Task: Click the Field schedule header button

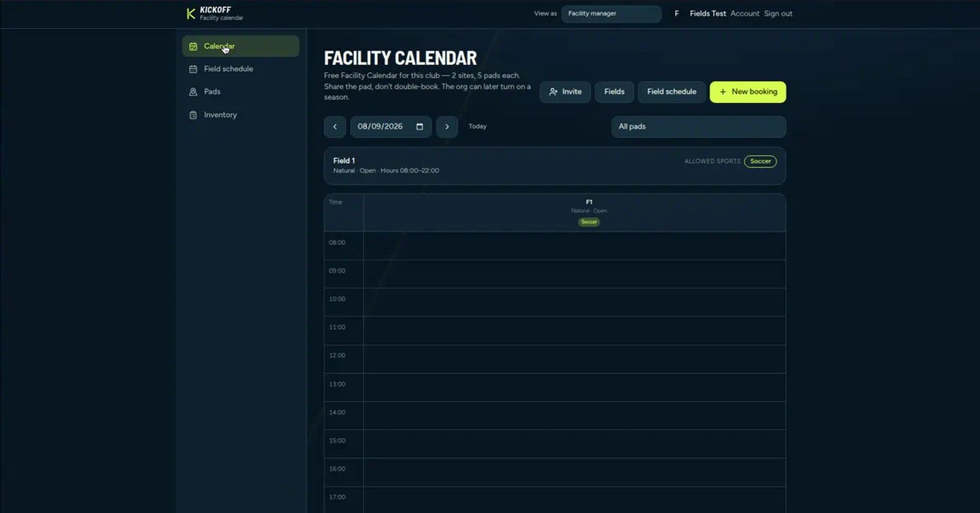Action: (672, 92)
